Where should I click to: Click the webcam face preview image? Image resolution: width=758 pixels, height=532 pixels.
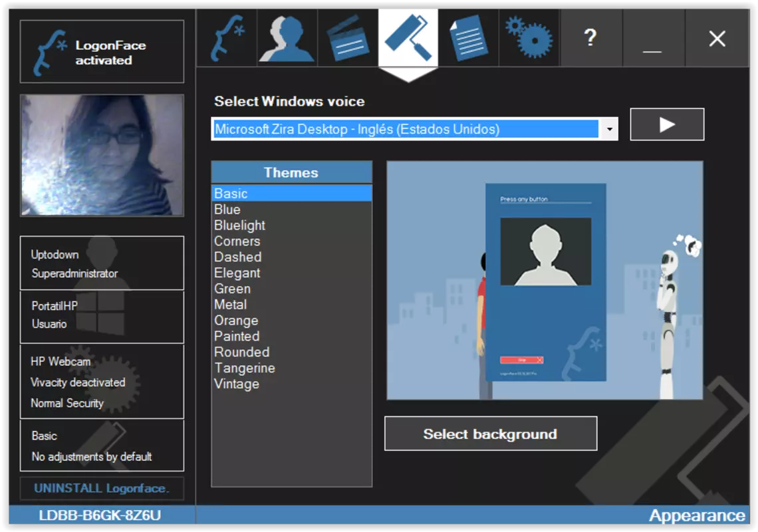click(x=102, y=155)
